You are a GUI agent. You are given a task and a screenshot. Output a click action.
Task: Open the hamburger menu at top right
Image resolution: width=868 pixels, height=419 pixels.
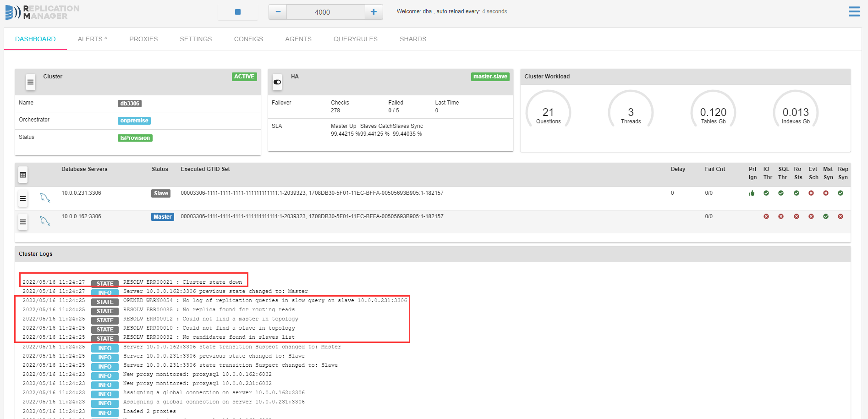coord(854,11)
